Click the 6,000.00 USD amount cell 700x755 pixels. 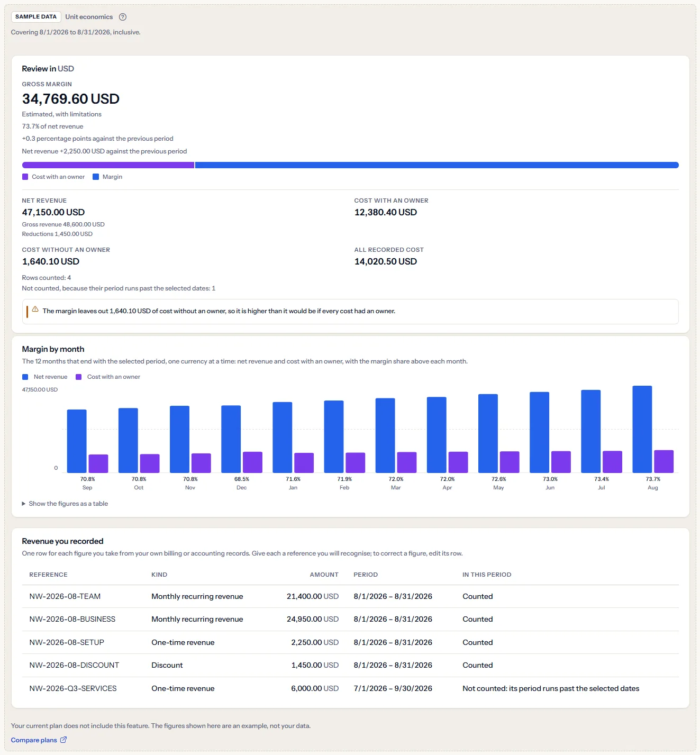tap(315, 688)
